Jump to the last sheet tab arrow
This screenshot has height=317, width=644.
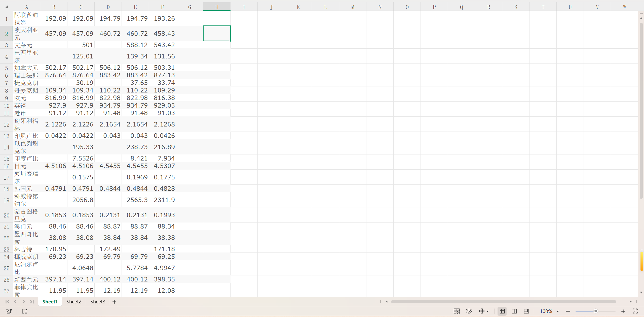click(32, 302)
